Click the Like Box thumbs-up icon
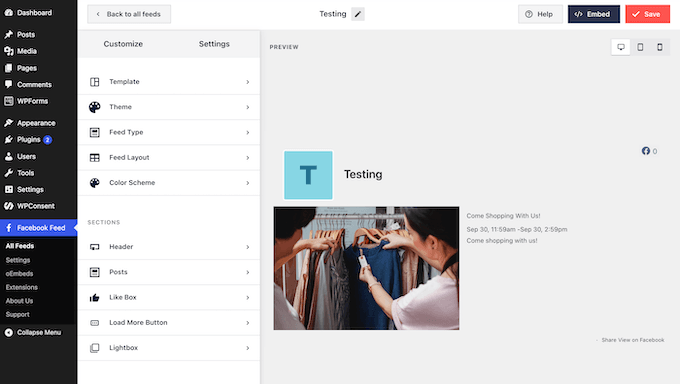Image resolution: width=680 pixels, height=384 pixels. [x=95, y=297]
